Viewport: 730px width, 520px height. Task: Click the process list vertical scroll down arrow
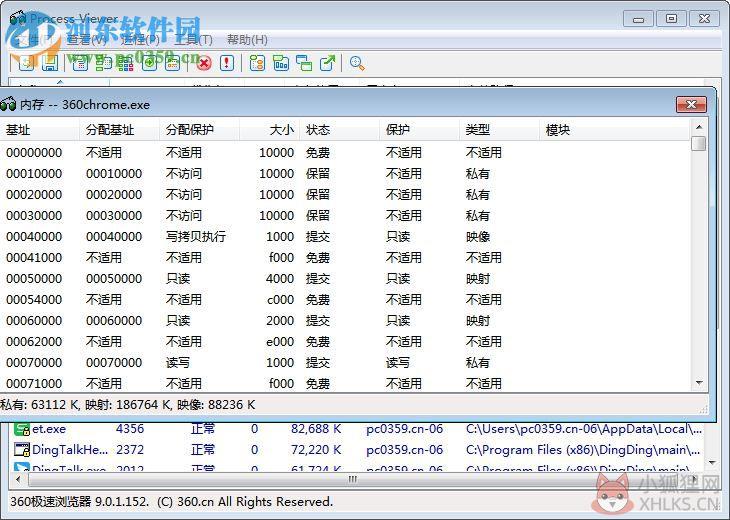712,462
